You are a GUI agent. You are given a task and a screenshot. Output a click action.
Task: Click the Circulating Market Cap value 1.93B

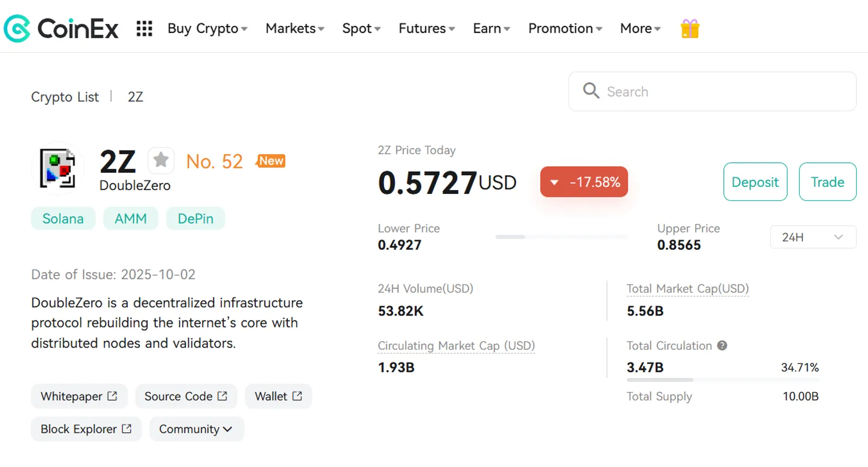tap(396, 368)
